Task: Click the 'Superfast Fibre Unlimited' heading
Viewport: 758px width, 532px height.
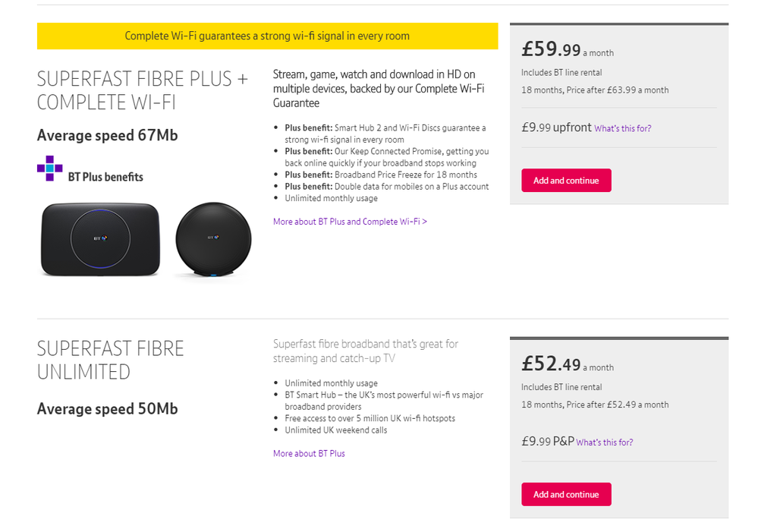Action: tap(110, 360)
